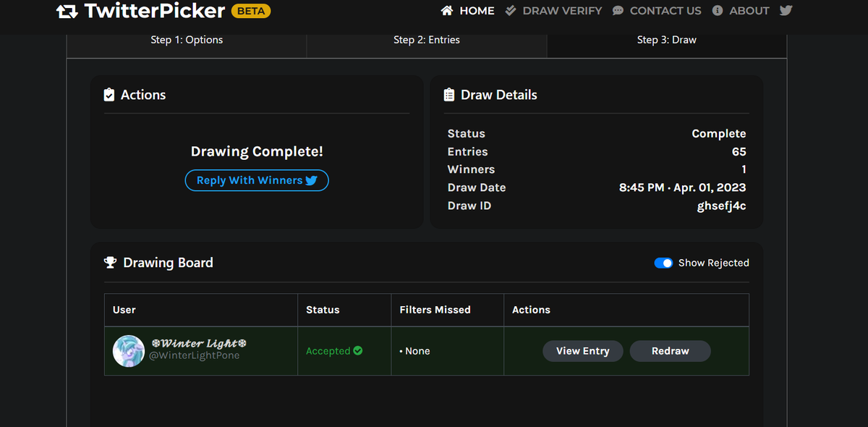Open the DRAW VERIFY page
The height and width of the screenshot is (427, 868).
pos(563,11)
